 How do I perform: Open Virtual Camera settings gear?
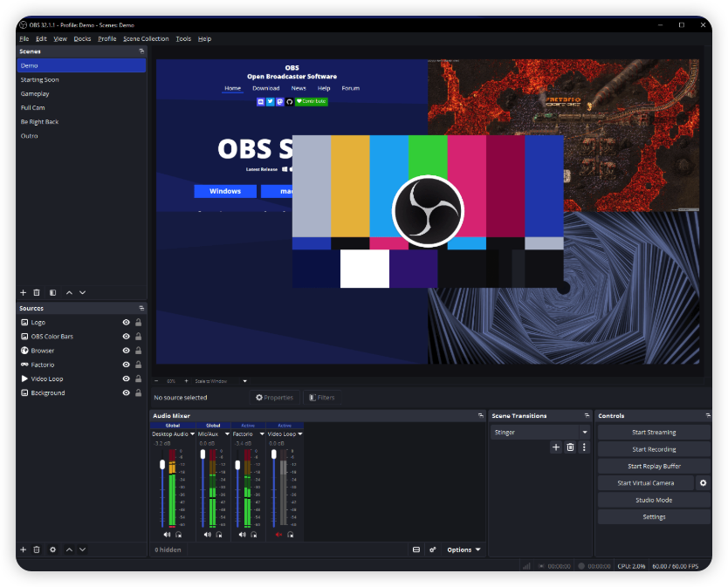(x=704, y=483)
